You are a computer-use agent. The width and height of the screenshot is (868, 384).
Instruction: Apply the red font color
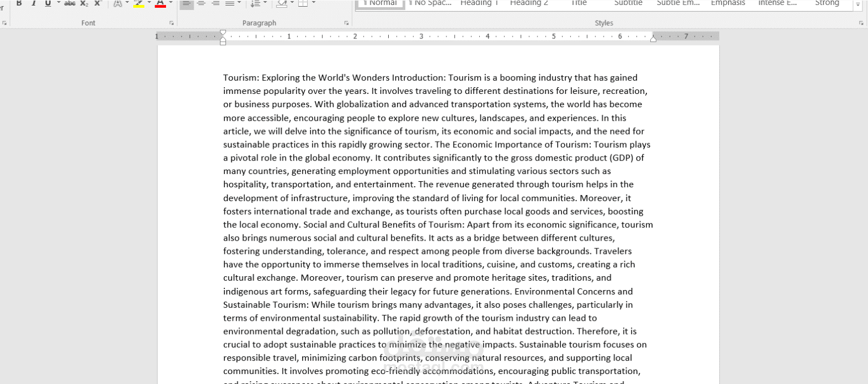click(x=160, y=3)
